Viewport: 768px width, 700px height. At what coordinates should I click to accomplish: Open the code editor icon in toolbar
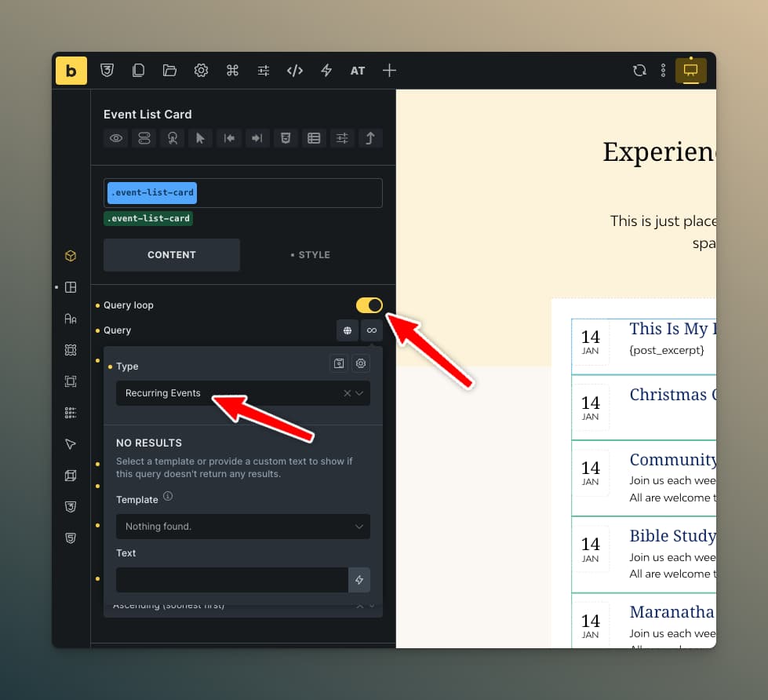295,70
